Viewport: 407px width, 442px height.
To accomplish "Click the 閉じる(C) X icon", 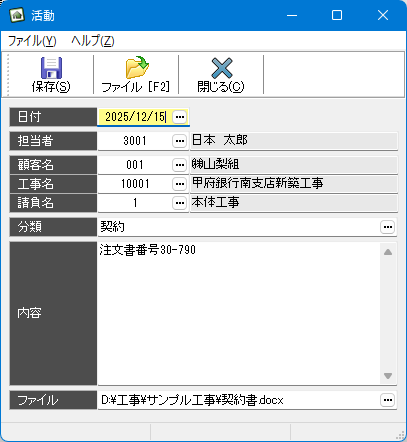I will tap(221, 68).
